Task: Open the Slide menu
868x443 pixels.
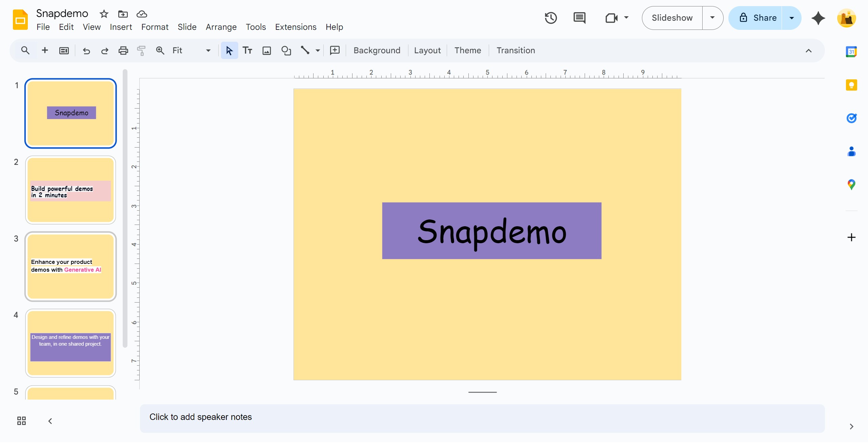Action: (187, 27)
